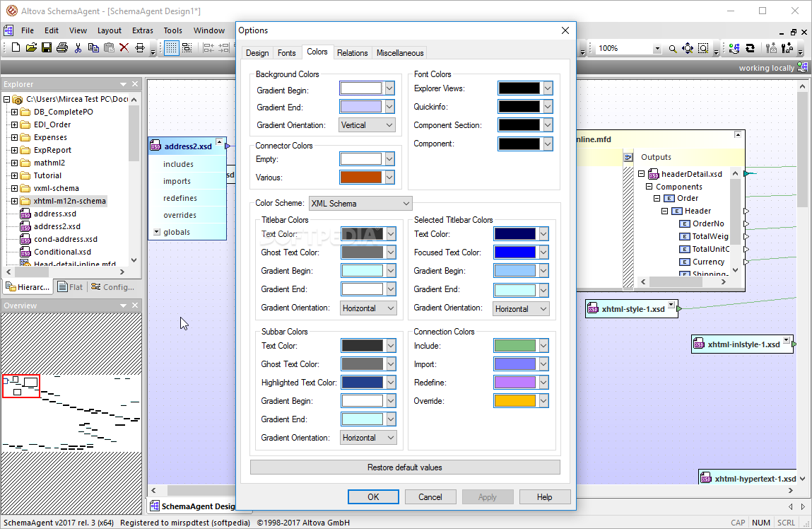Click the connect to server icon
The height and width of the screenshot is (529, 812).
pos(734,49)
